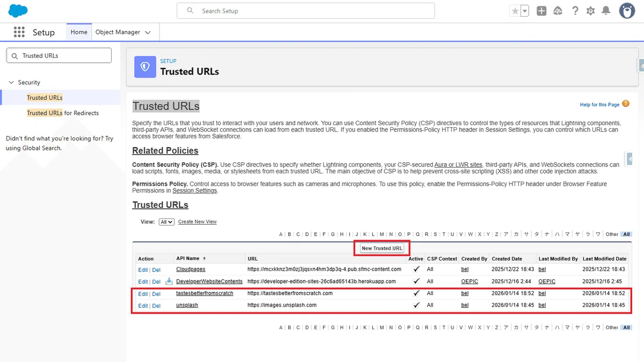Image resolution: width=644 pixels, height=362 pixels.
Task: Click the orange Help for this Page icon
Action: 626,104
